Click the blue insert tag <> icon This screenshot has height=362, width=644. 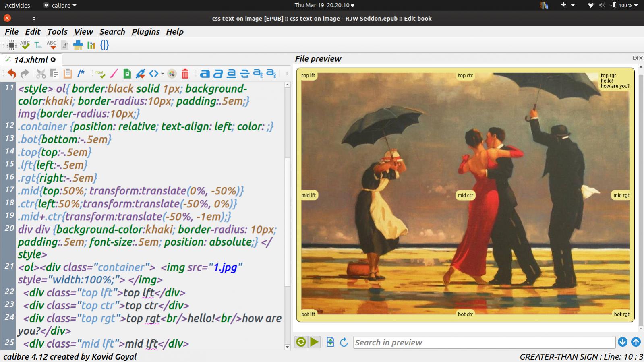pyautogui.click(x=154, y=74)
